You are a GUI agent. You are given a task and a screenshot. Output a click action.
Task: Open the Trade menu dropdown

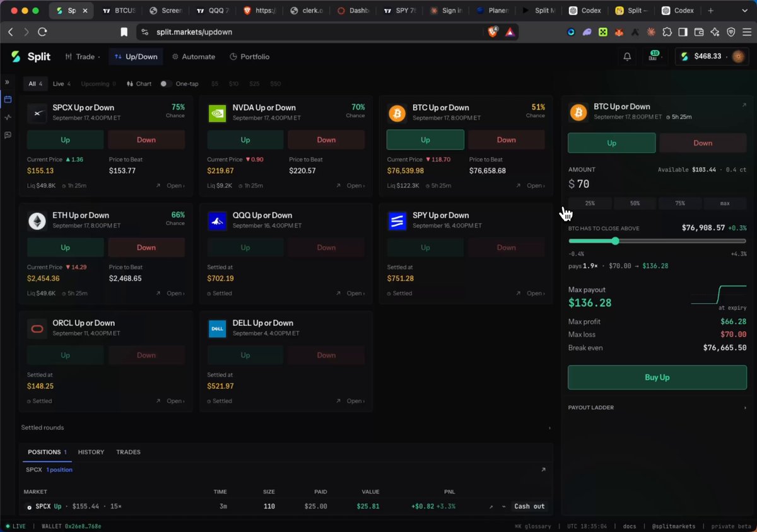point(83,57)
